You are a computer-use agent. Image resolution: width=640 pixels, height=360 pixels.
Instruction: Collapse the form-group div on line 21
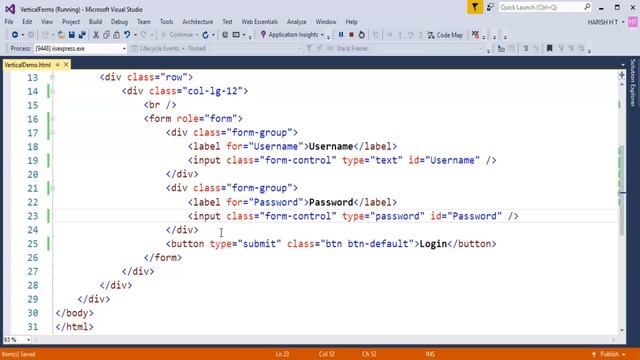52,188
